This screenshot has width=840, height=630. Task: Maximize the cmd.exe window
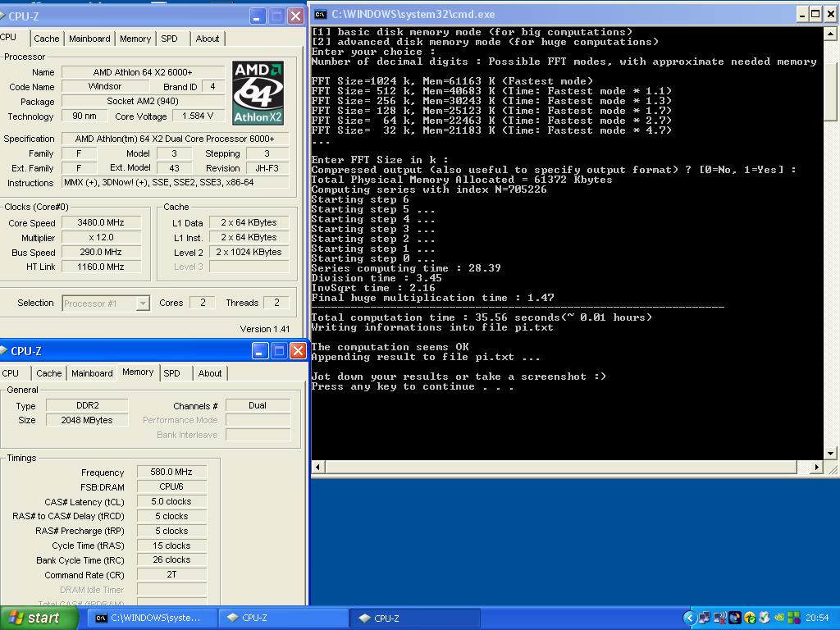click(815, 15)
